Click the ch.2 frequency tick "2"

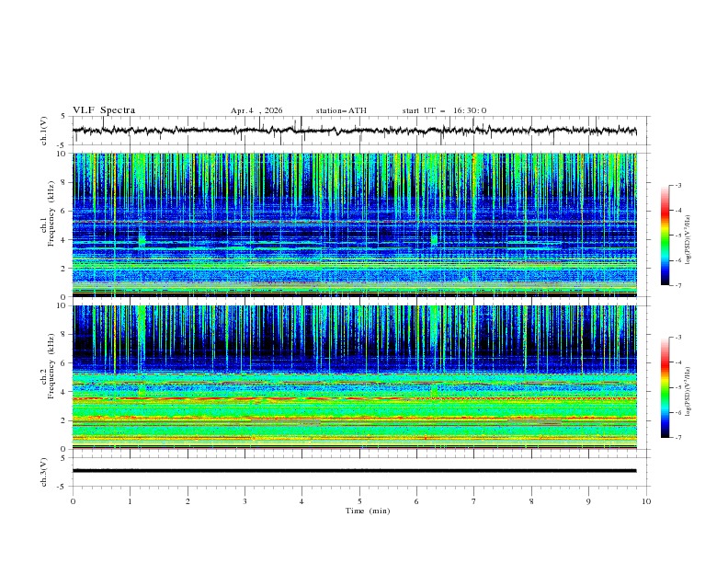point(63,420)
